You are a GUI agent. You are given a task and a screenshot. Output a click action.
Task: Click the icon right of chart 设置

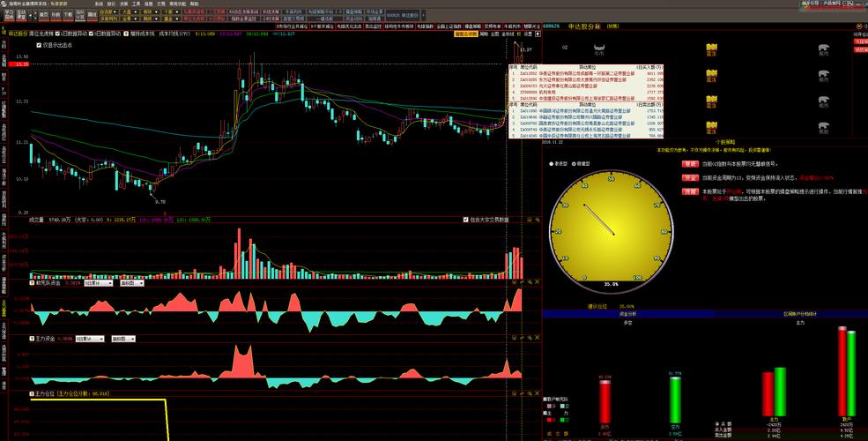pos(538,34)
